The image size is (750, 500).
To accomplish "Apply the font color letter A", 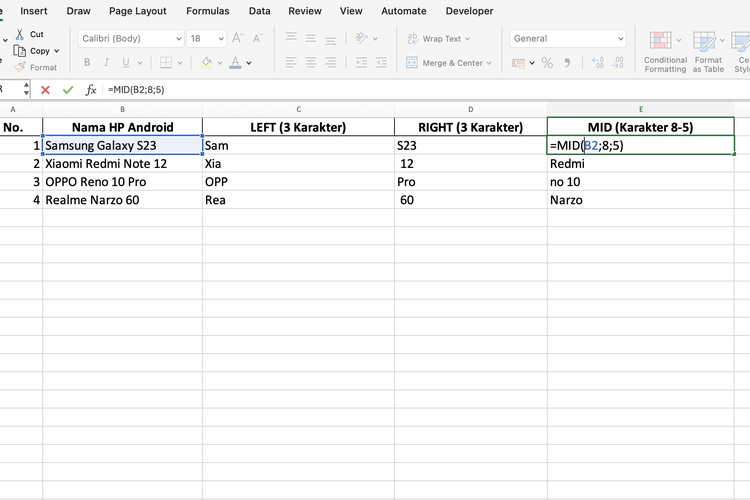I will (235, 62).
